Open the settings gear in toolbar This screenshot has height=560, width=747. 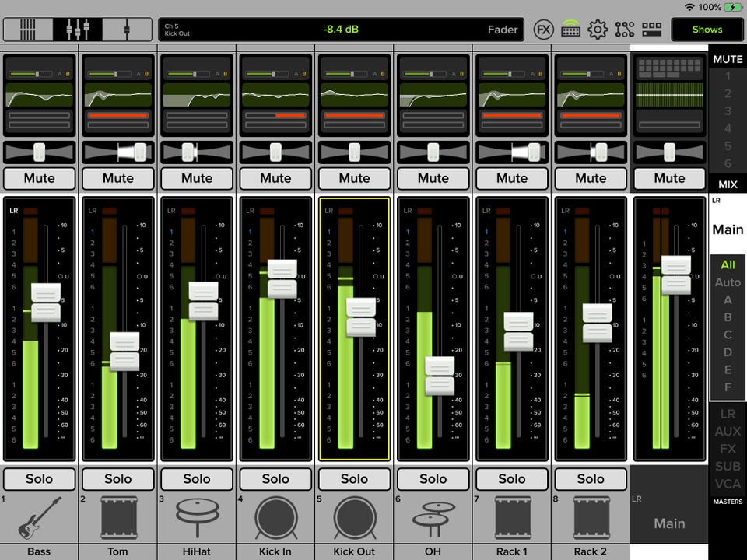click(x=598, y=30)
